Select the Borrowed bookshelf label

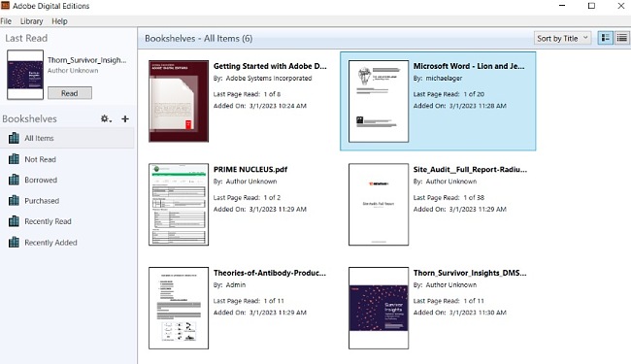click(41, 180)
